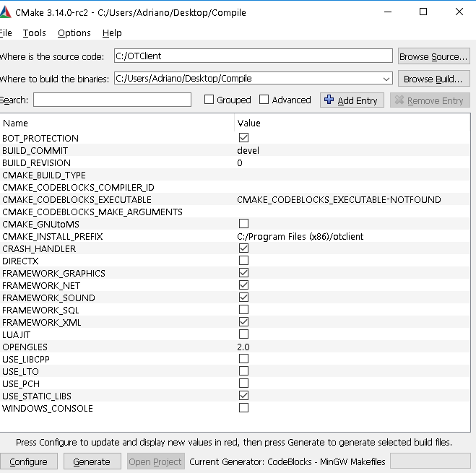Screen dimensions: 476x473
Task: Open the Help menu
Action: click(112, 32)
